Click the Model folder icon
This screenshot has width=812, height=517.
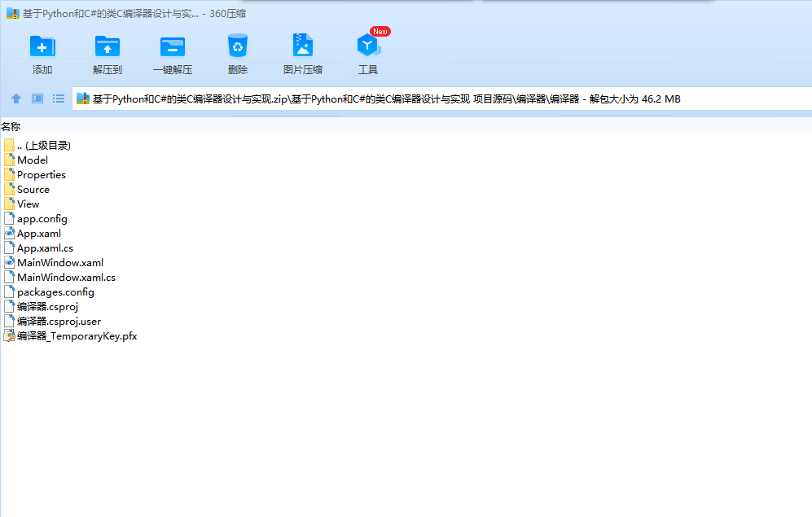9,160
